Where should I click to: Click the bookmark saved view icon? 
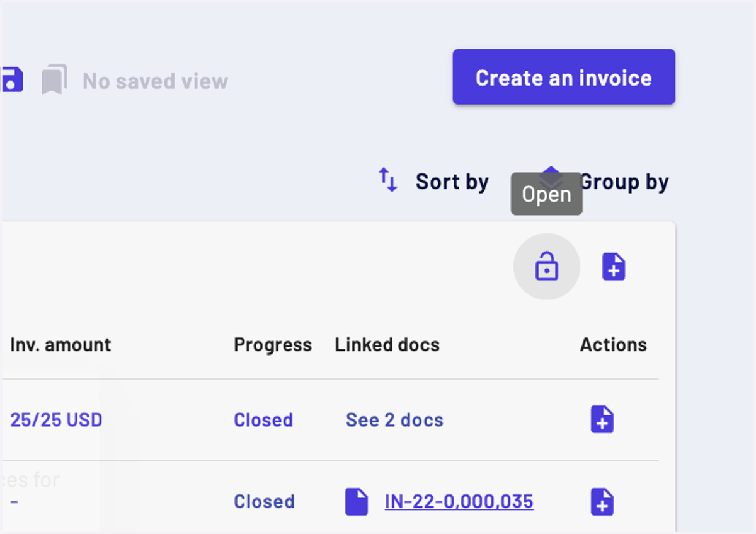tap(55, 80)
